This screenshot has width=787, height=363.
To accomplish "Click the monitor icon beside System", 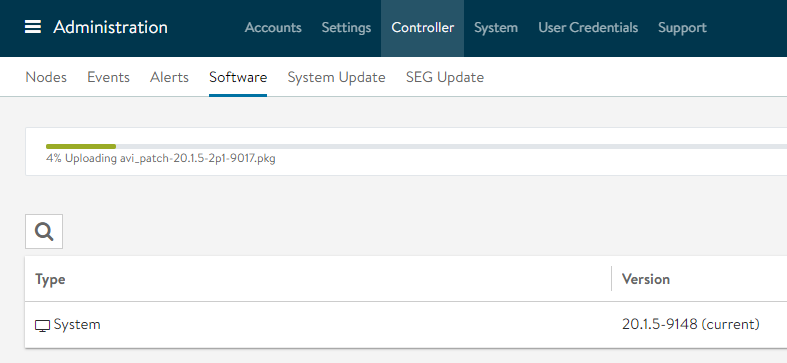I will pyautogui.click(x=43, y=325).
